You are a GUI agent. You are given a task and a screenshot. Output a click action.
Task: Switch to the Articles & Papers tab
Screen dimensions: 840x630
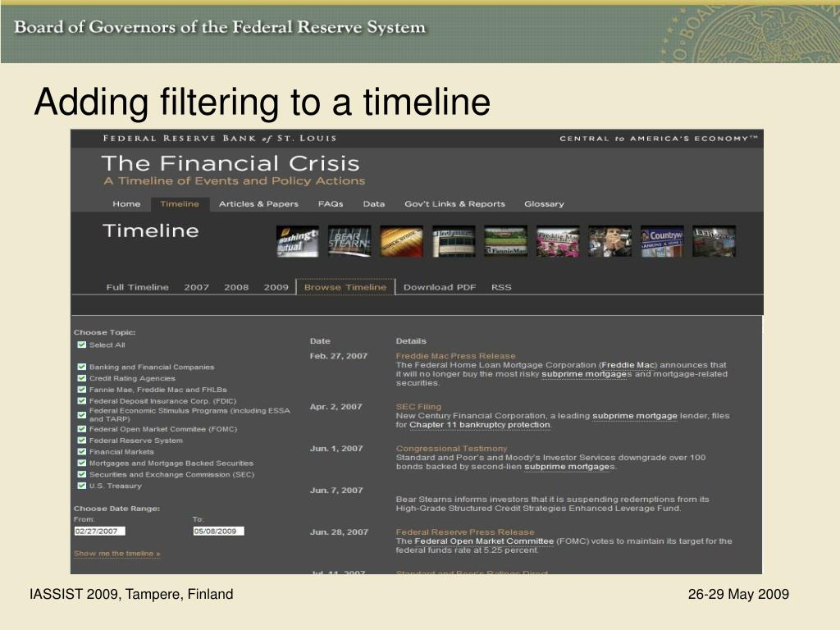point(258,204)
